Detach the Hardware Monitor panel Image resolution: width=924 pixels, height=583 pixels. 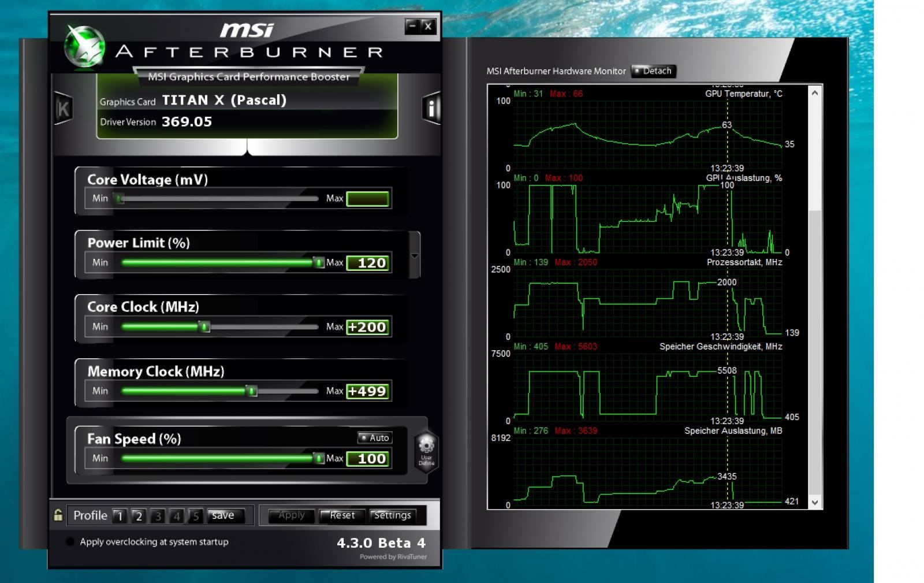pyautogui.click(x=653, y=71)
